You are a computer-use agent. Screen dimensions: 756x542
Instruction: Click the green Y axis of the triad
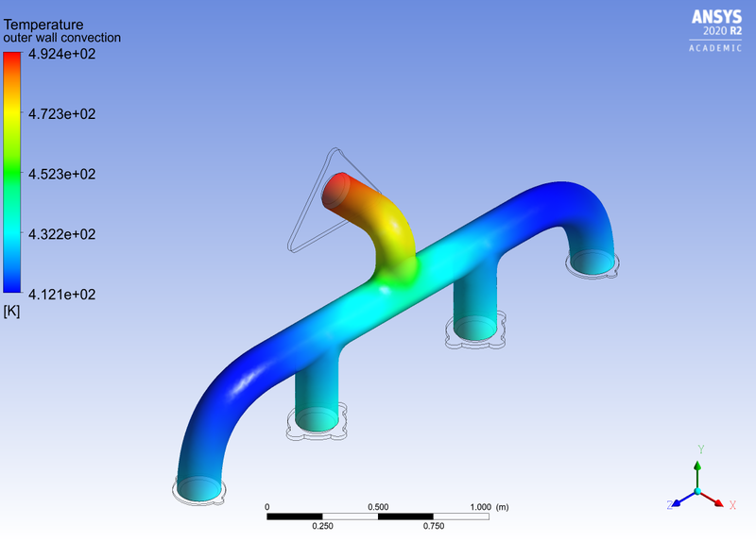click(x=697, y=475)
